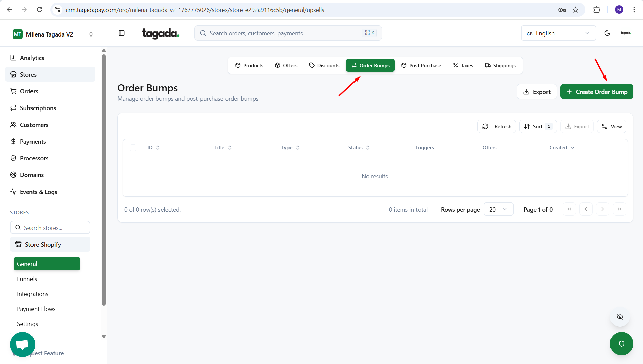Switch to dark mode moon icon
Image resolution: width=643 pixels, height=364 pixels.
pos(607,33)
